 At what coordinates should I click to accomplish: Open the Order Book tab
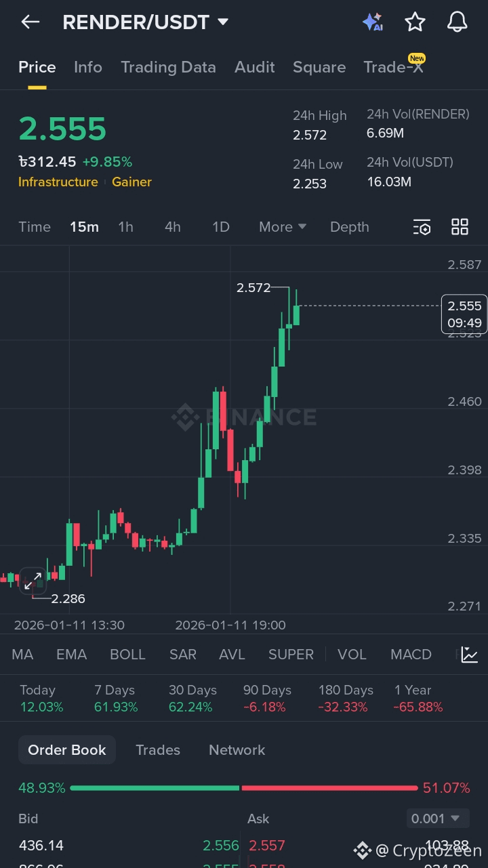(x=67, y=750)
